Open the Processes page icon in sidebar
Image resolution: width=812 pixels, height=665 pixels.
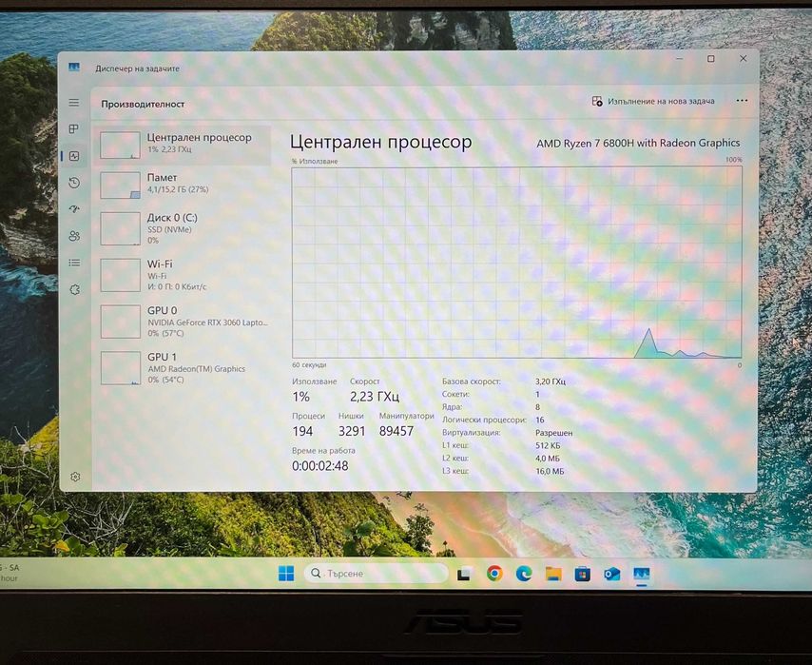(74, 128)
